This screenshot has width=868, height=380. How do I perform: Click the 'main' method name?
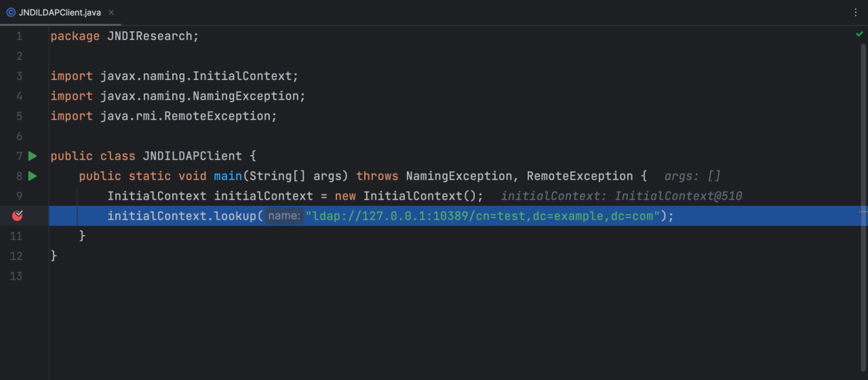click(x=228, y=176)
